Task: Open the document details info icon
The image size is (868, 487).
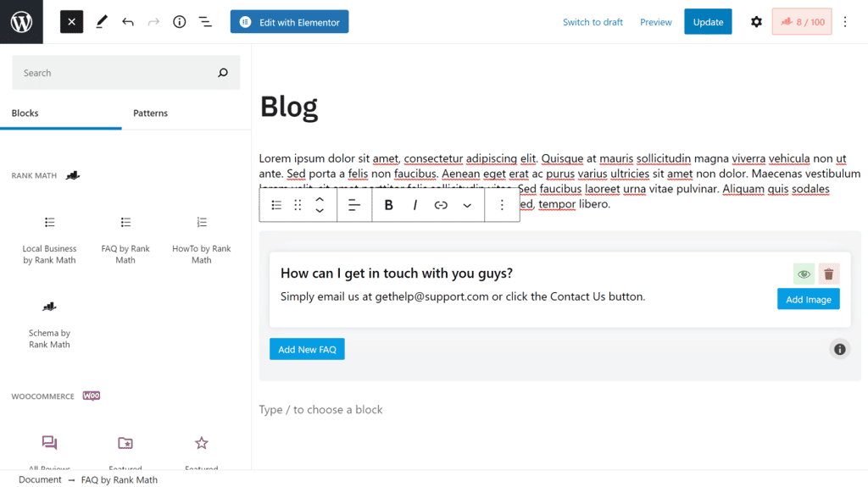Action: tap(180, 21)
